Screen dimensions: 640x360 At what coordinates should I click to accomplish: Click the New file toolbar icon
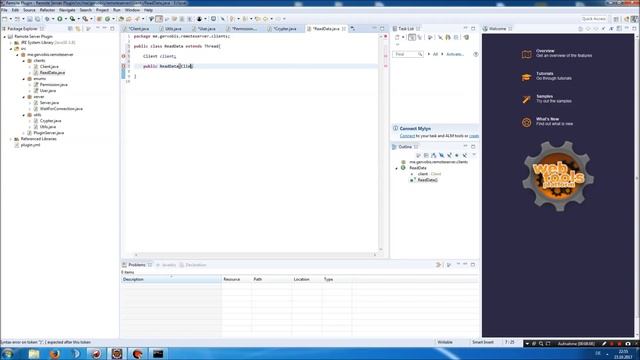(x=5, y=19)
